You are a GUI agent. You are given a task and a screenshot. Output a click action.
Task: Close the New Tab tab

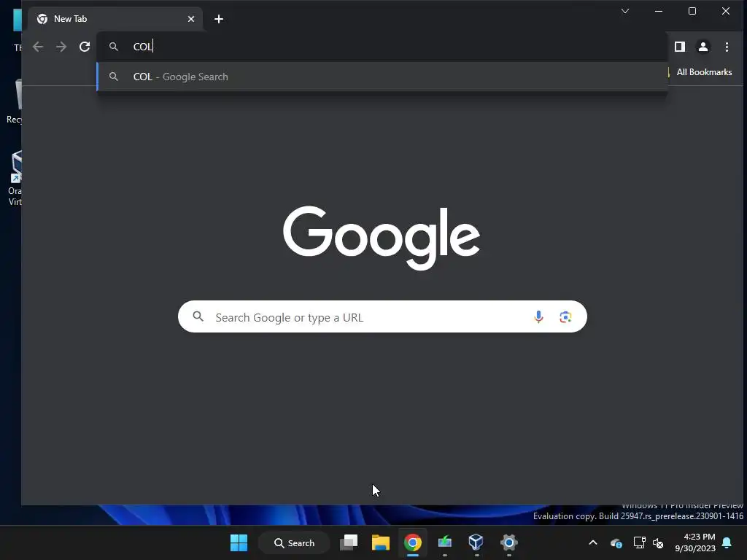coord(191,19)
